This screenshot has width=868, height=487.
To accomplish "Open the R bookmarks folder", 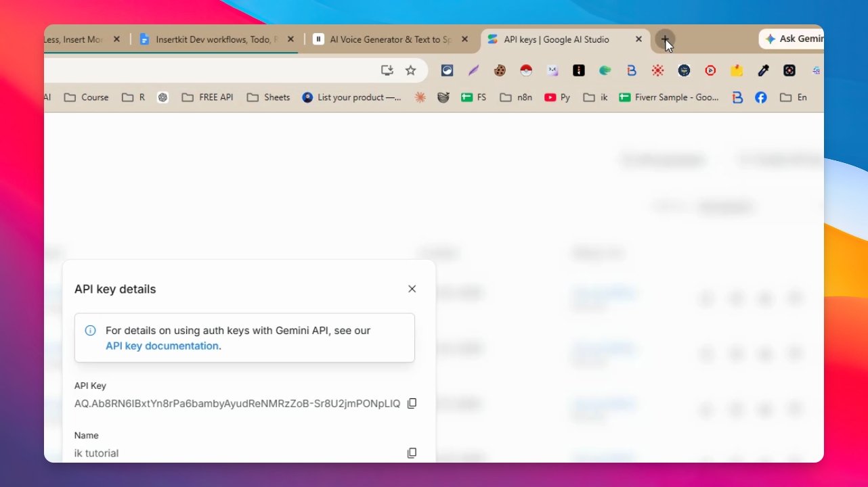I will click(133, 97).
